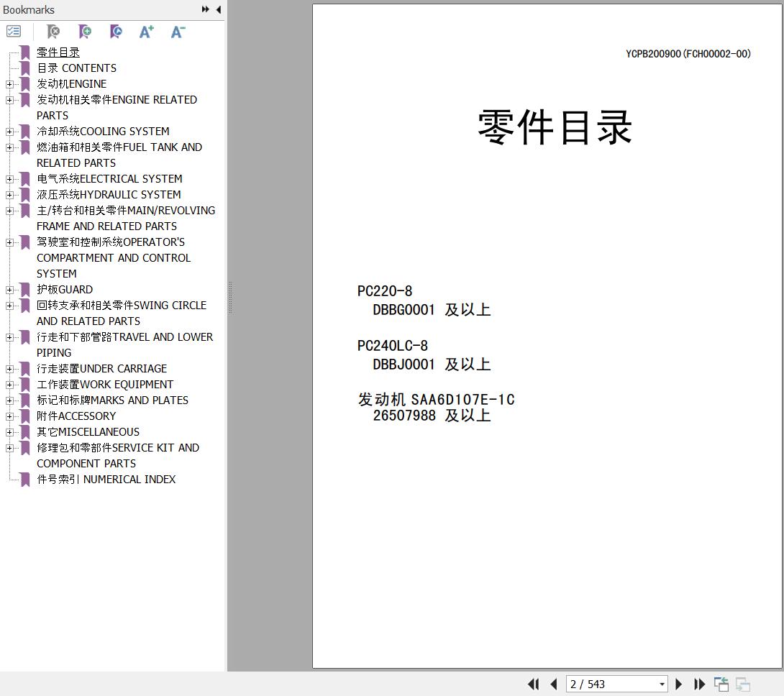Viewport: 784px width, 696px height.
Task: Click the PC220-8 model text on page
Action: (x=385, y=291)
